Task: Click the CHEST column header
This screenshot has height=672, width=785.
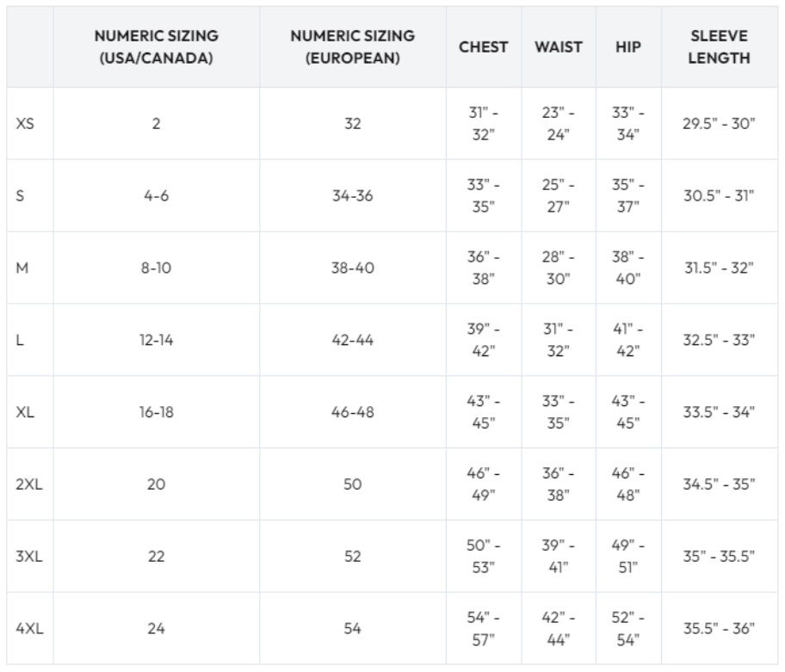Action: click(483, 47)
